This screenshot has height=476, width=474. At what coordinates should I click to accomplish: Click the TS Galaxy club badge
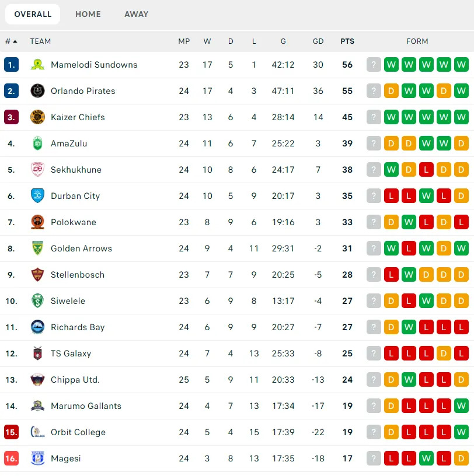tap(37, 353)
